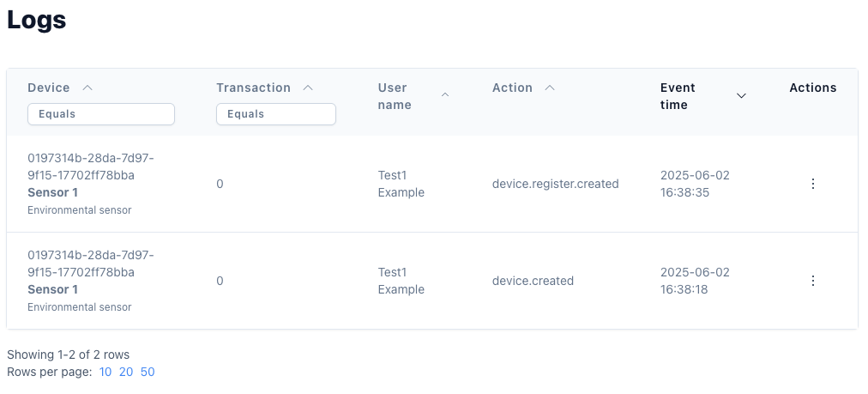Image resolution: width=868 pixels, height=394 pixels.
Task: Click the Rows per page label
Action: click(49, 372)
